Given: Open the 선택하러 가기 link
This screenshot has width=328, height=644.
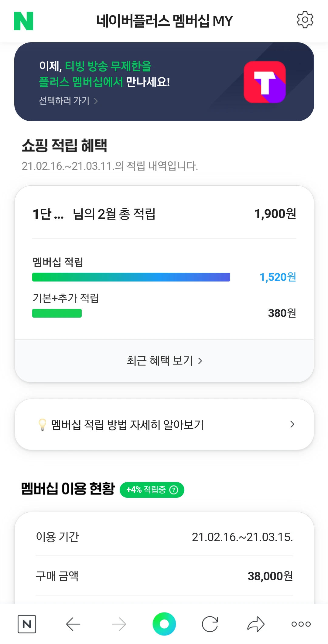Looking at the screenshot, I should [x=68, y=101].
